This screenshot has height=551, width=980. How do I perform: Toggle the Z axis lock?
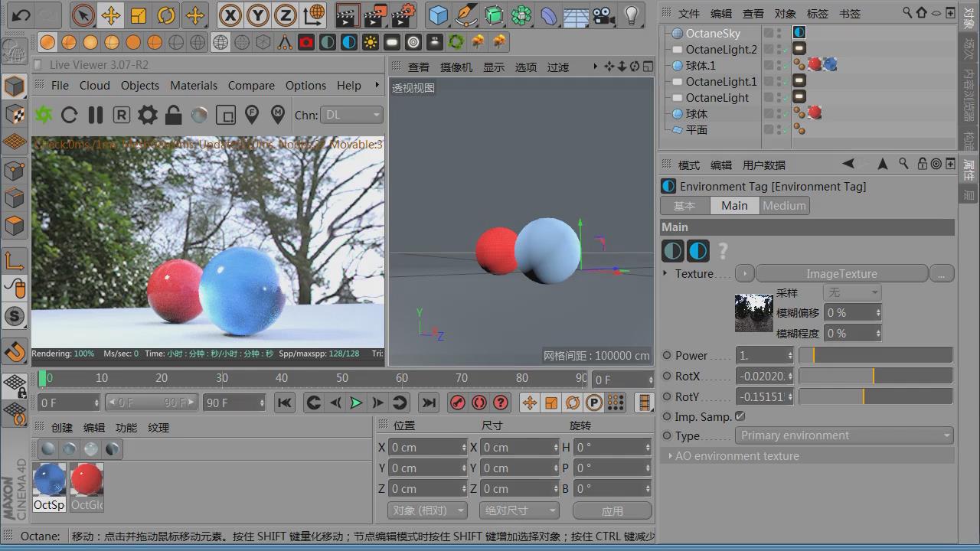(x=286, y=15)
